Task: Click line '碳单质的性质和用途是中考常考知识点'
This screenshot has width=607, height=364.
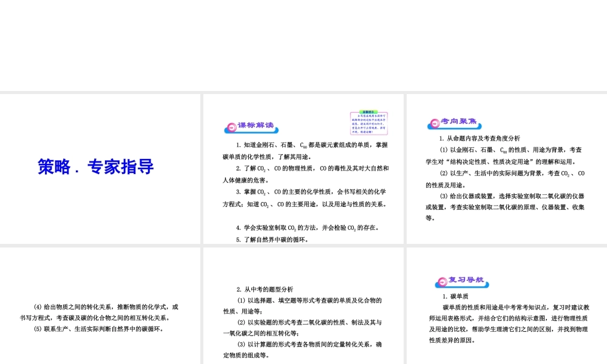Action: (516, 308)
